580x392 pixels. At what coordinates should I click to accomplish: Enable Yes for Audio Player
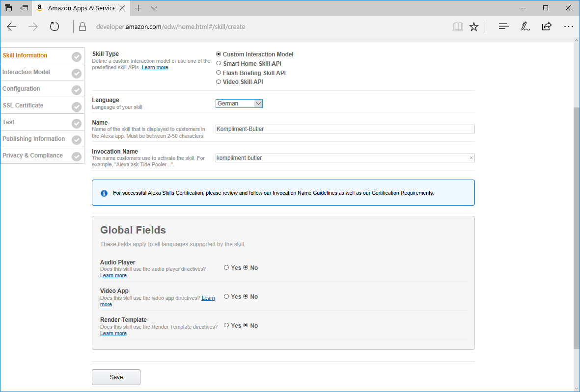tap(226, 268)
